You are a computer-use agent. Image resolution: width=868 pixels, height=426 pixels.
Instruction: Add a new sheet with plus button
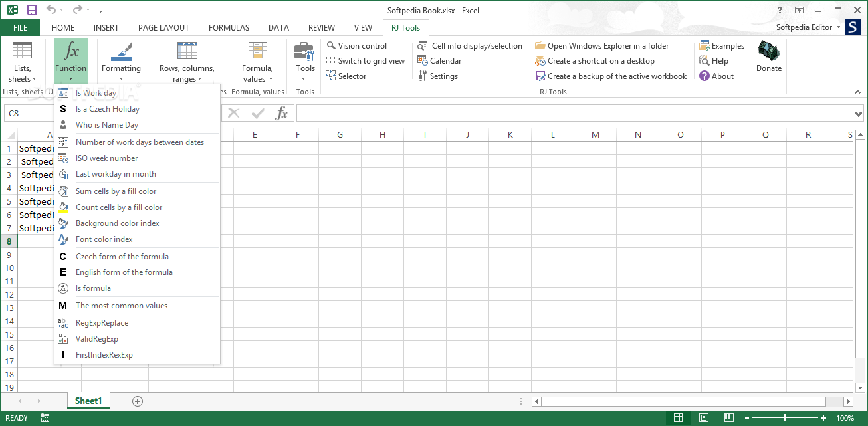[x=138, y=401]
